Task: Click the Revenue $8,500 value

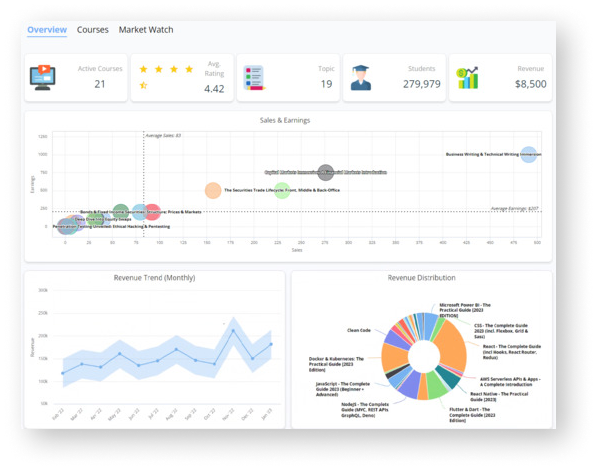Action: (531, 84)
